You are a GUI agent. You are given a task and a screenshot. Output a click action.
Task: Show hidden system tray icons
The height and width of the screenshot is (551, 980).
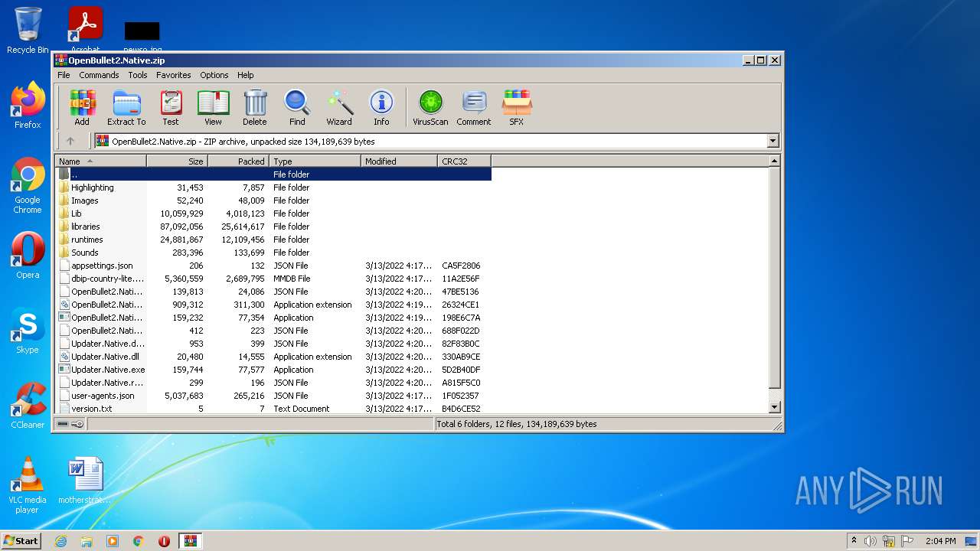tap(854, 541)
